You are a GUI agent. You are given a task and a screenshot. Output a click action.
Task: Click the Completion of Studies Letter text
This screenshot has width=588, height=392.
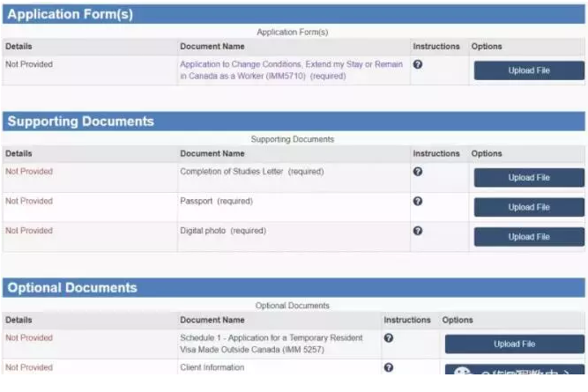(232, 172)
